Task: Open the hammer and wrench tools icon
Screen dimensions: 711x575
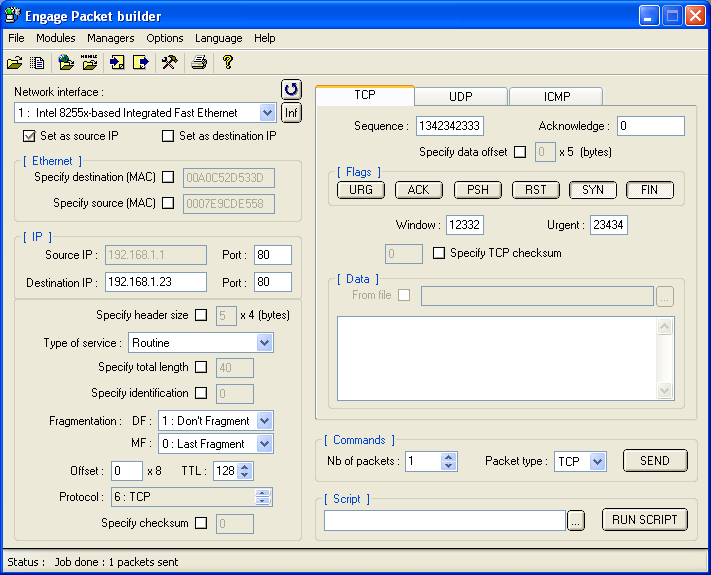Action: point(170,62)
